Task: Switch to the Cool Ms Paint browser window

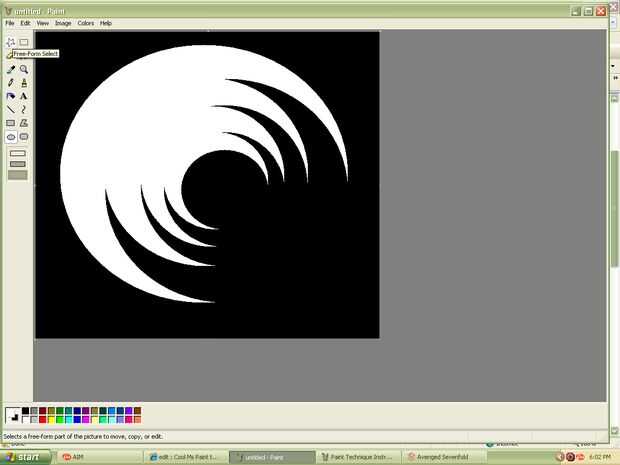Action: point(186,457)
